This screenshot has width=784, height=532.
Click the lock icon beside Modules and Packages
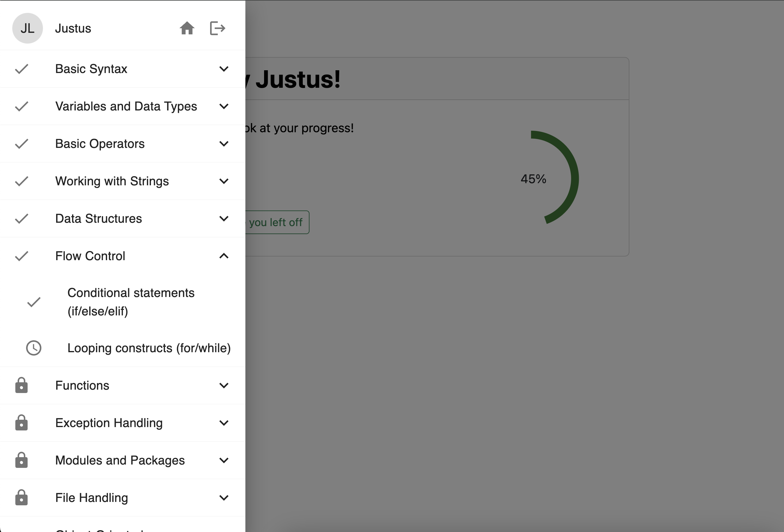pyautogui.click(x=21, y=460)
